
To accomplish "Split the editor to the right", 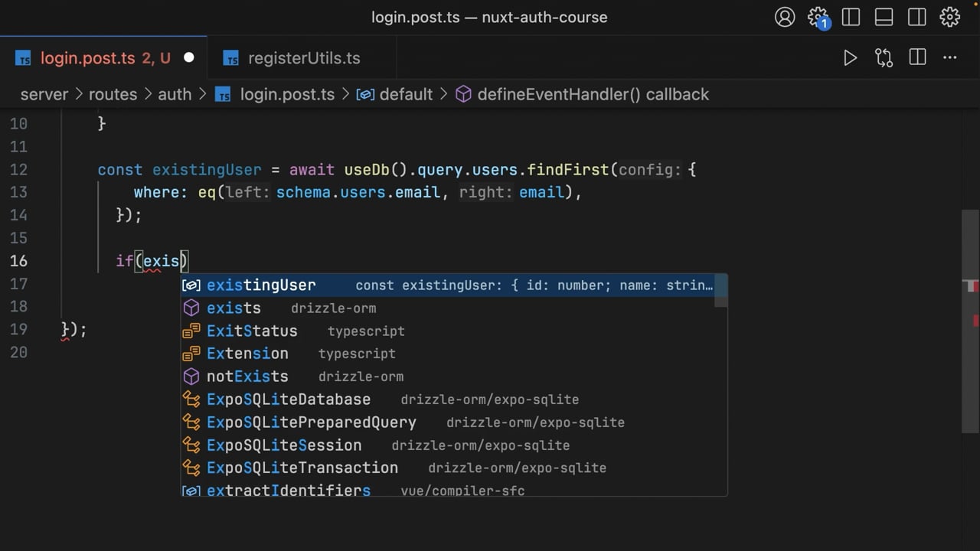I will click(917, 57).
